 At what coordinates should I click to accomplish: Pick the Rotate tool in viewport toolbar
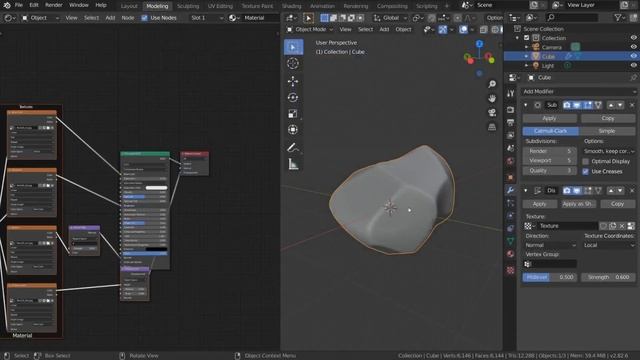pyautogui.click(x=293, y=98)
